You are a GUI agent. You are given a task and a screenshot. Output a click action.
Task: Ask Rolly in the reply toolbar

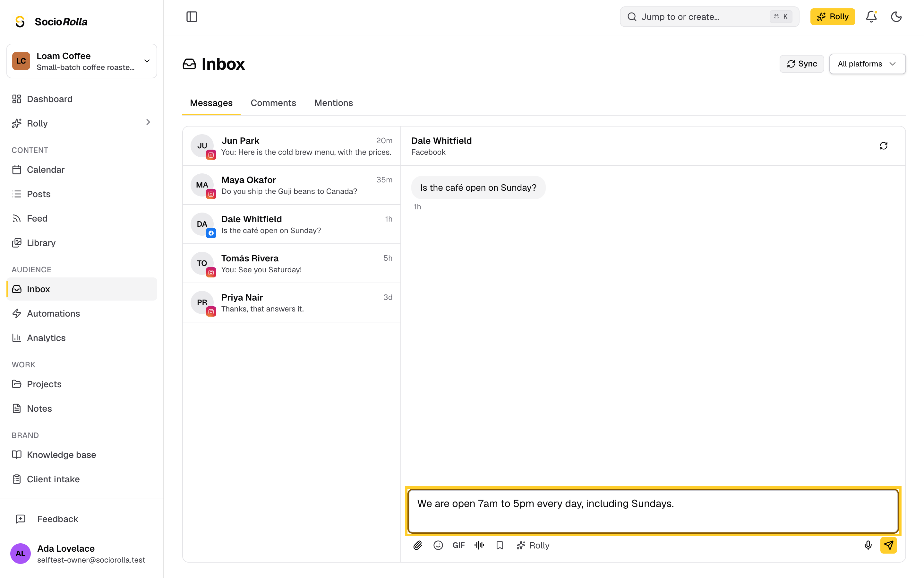coord(533,546)
